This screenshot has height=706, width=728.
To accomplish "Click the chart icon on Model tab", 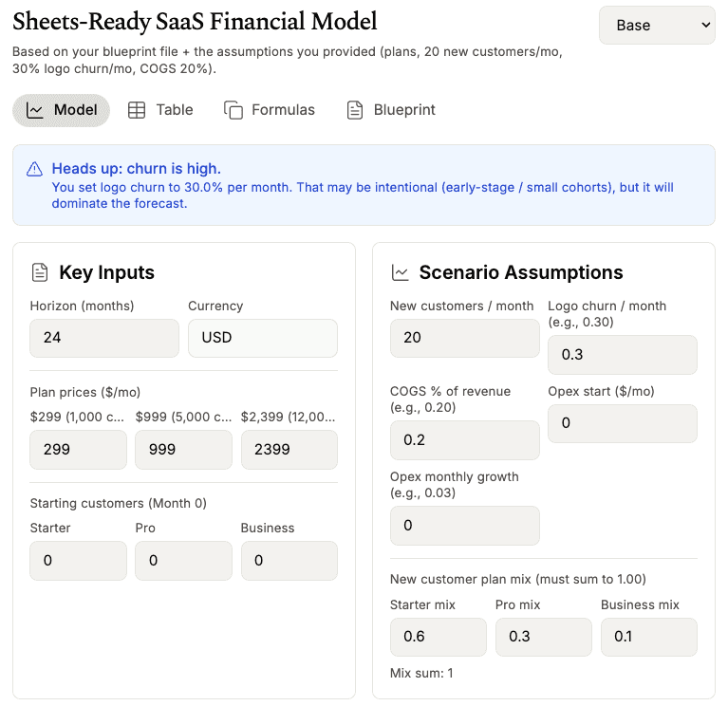I will 35,110.
